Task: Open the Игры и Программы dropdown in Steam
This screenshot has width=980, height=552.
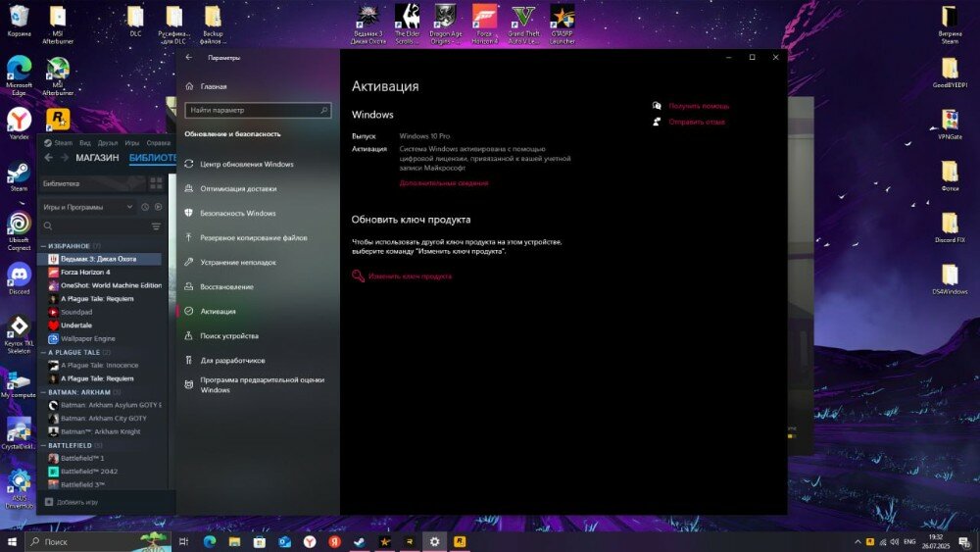Action: (x=87, y=207)
